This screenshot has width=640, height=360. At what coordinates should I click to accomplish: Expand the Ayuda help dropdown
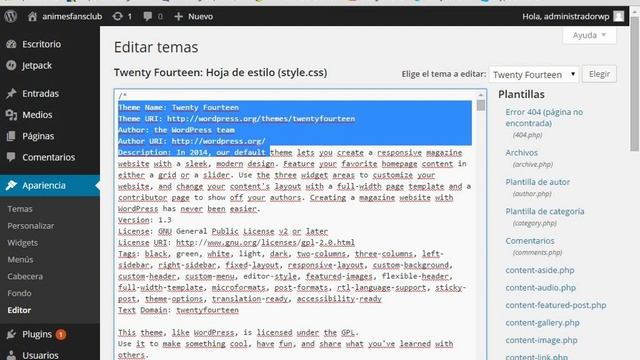[x=589, y=35]
